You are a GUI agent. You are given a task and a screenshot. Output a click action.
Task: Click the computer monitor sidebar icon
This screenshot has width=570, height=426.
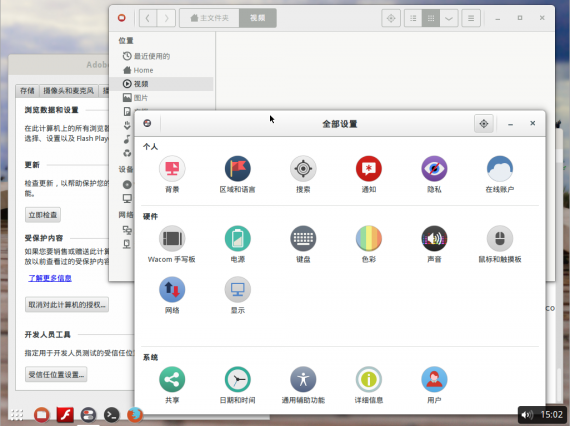pos(127,198)
